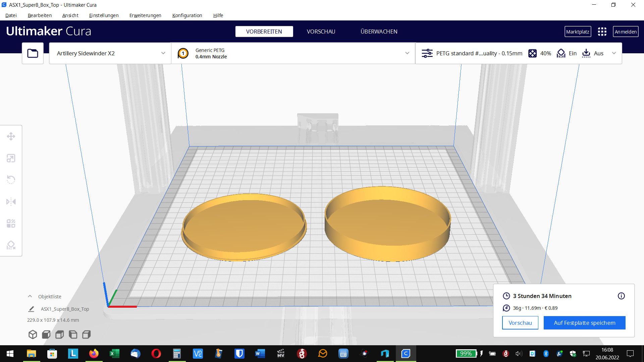Open the Ultimaker apps grid icon
This screenshot has height=362, width=644.
602,32
